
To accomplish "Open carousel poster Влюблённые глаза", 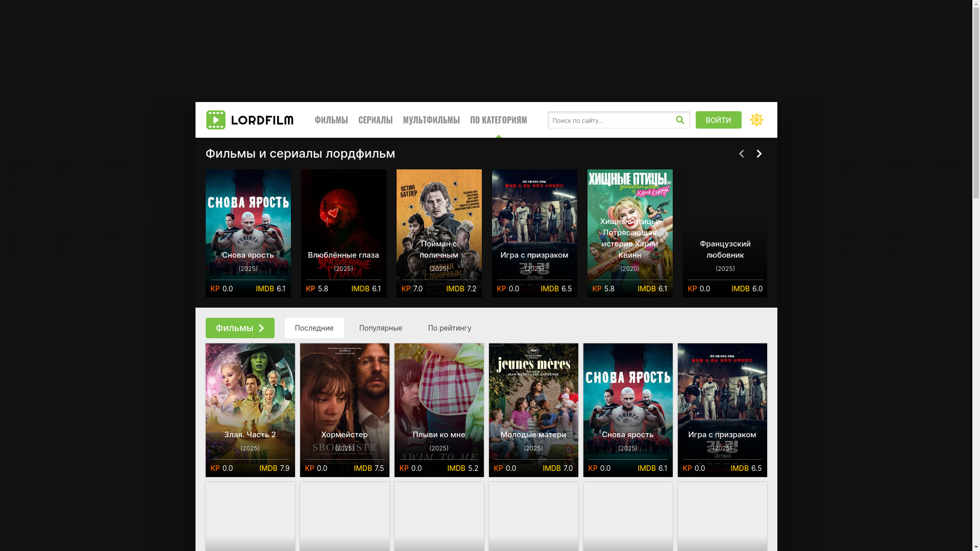I will [344, 233].
